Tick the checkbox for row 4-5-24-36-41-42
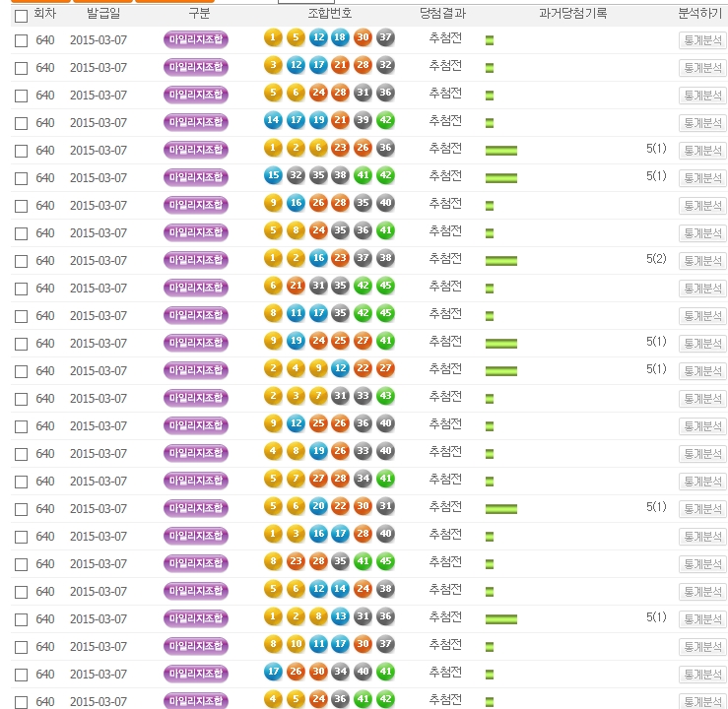The height and width of the screenshot is (709, 728). 21,702
